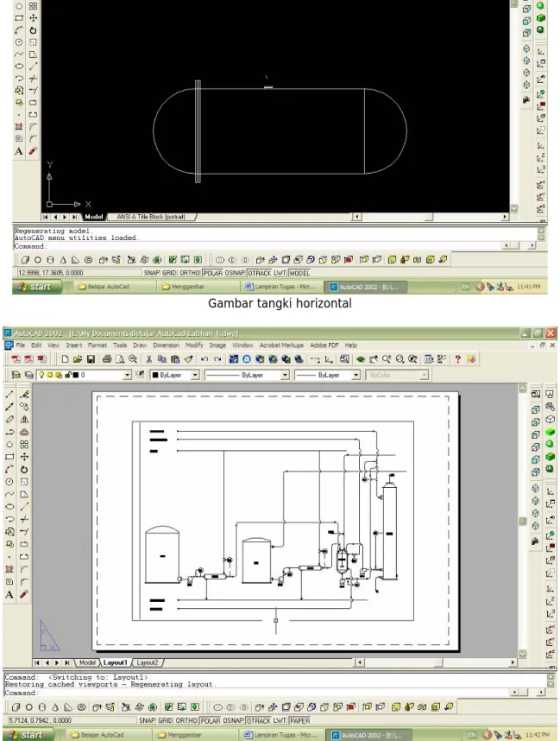The width and height of the screenshot is (560, 741).
Task: Open the Acrobat Markups menu
Action: pos(281,345)
